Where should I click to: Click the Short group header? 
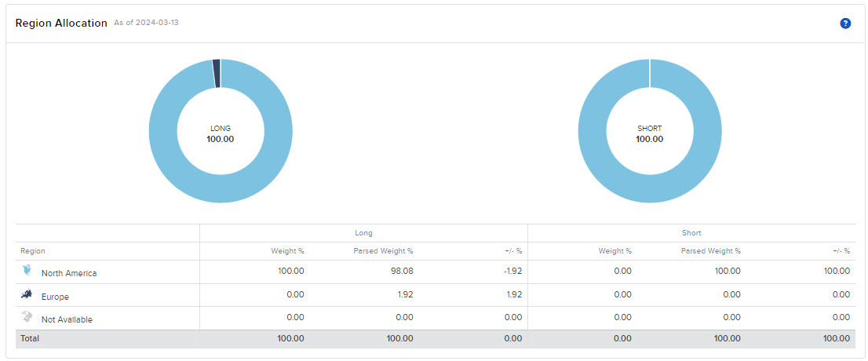click(691, 233)
